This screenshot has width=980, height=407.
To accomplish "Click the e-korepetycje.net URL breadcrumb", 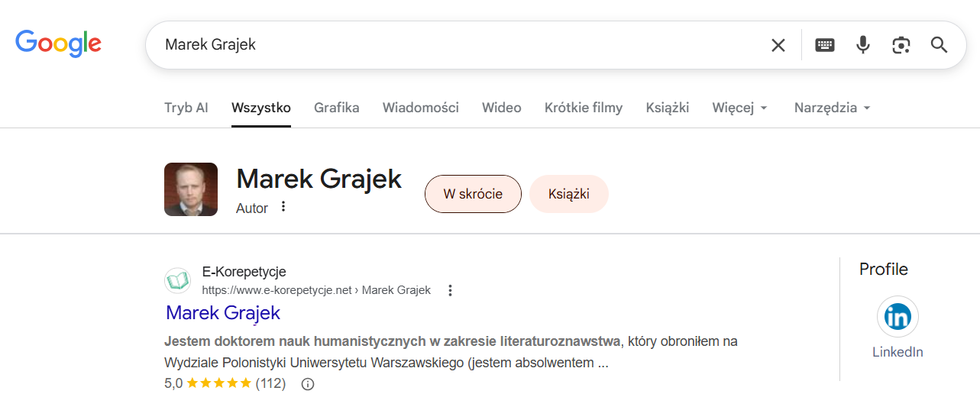I will pyautogui.click(x=316, y=290).
